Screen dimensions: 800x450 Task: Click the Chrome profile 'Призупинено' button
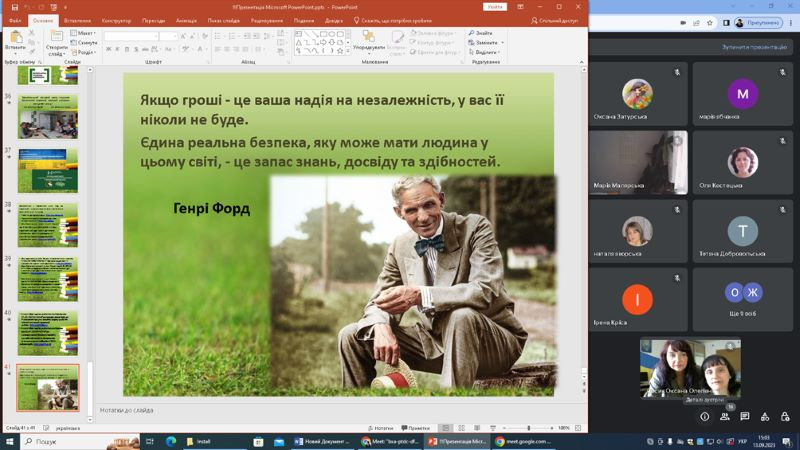(758, 23)
